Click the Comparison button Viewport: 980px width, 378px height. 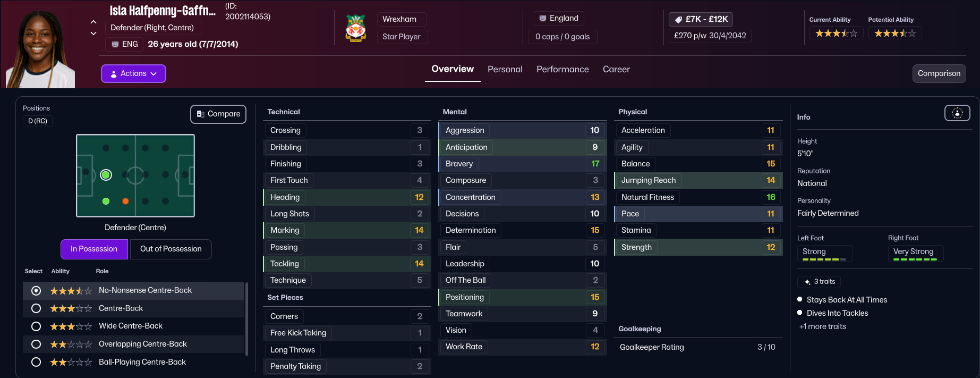point(939,74)
